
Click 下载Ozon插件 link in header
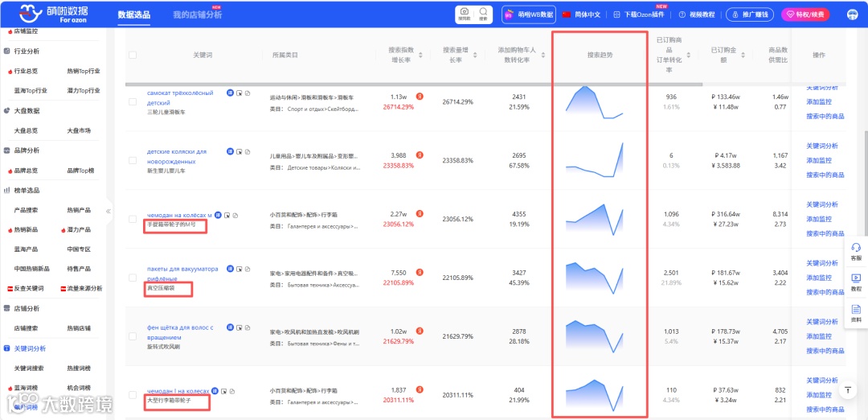(x=640, y=15)
